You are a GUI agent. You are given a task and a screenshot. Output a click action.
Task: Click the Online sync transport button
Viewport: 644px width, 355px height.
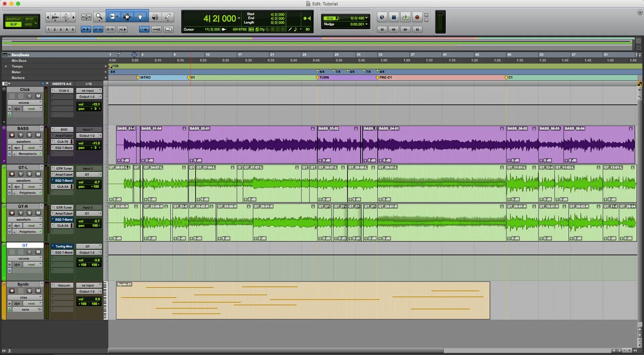(x=382, y=17)
